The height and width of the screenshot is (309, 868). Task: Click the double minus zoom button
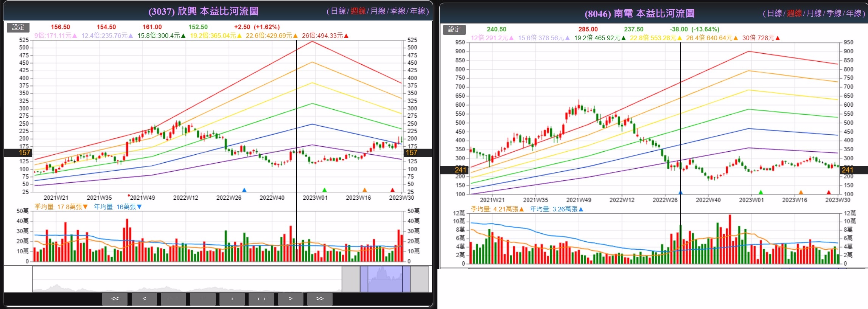(x=173, y=299)
